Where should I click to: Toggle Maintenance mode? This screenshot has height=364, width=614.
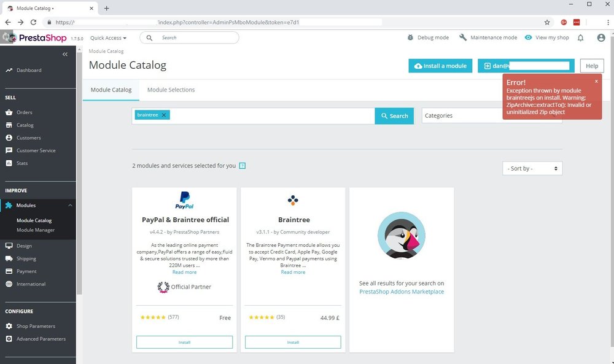pos(488,37)
